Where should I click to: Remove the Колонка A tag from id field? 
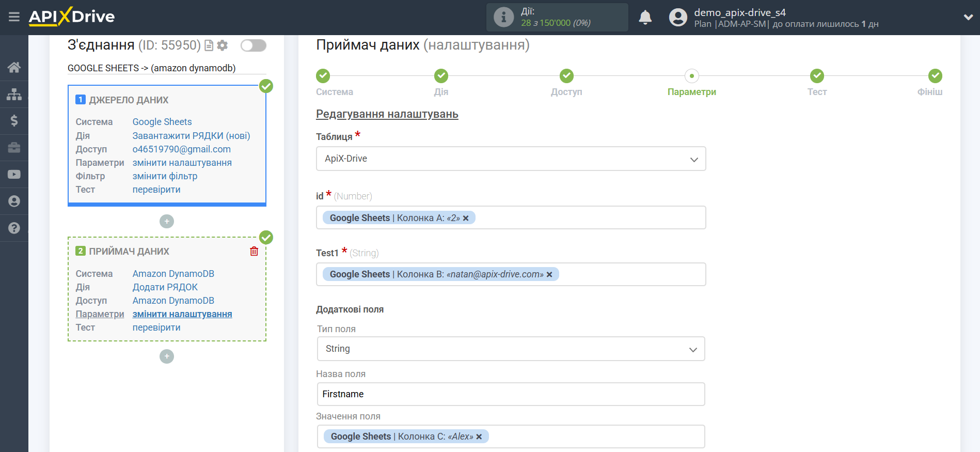(x=466, y=218)
